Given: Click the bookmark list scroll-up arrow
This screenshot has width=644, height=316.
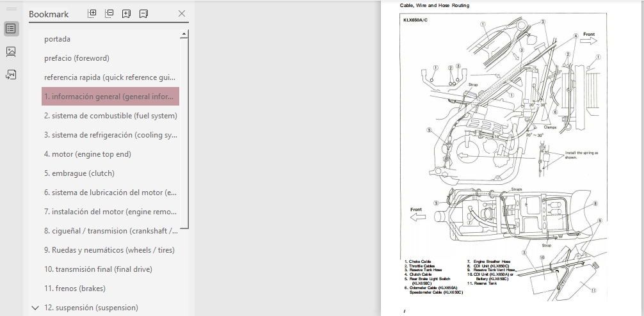Looking at the screenshot, I should pos(184,34).
